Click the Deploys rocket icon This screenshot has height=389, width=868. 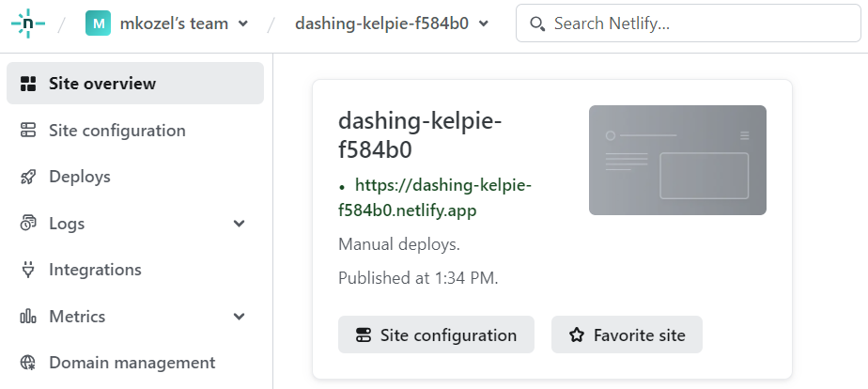(28, 177)
